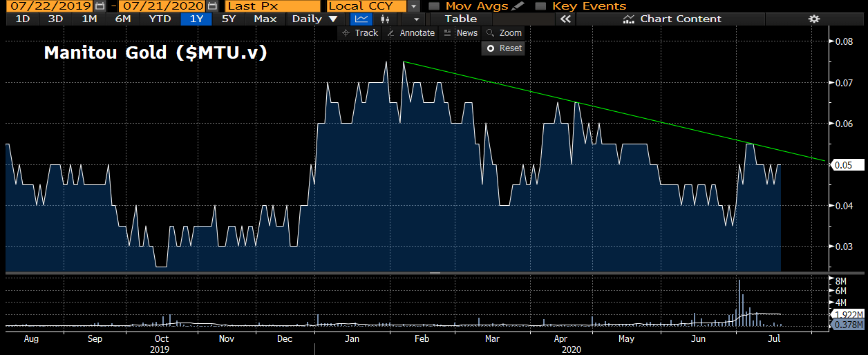Toggle the Key Events checkbox
868x355 pixels.
(541, 6)
